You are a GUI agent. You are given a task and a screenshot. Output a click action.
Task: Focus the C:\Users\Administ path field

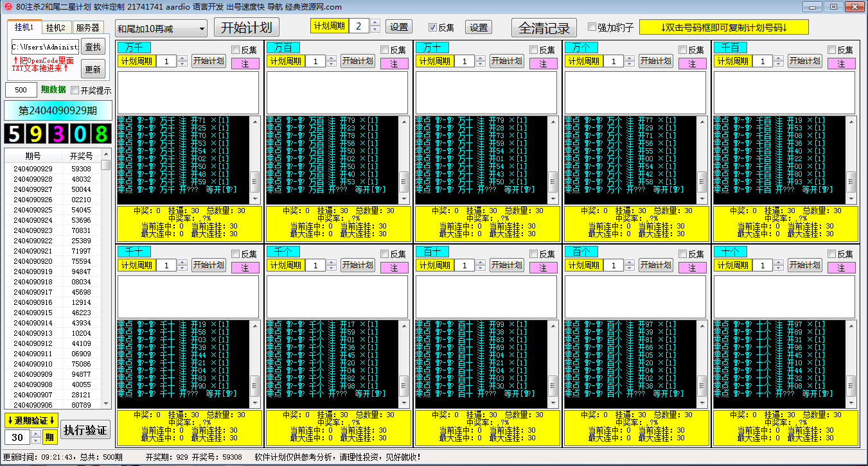(45, 47)
